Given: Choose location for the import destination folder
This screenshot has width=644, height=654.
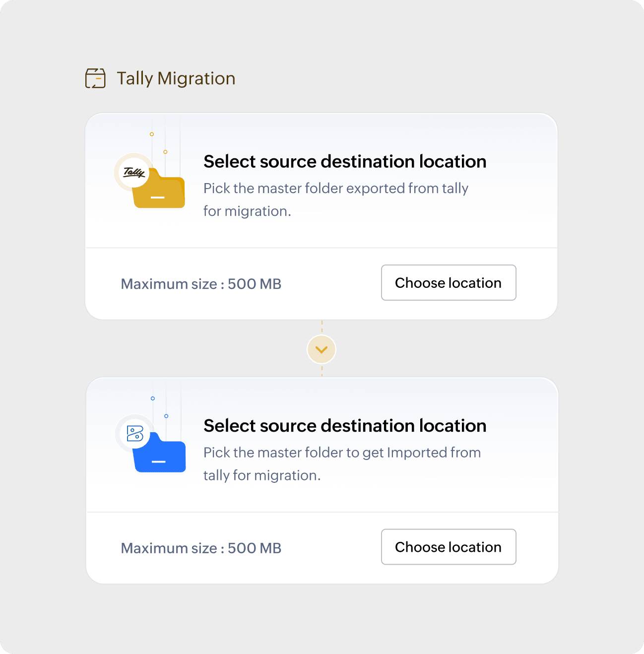Looking at the screenshot, I should click(x=448, y=547).
